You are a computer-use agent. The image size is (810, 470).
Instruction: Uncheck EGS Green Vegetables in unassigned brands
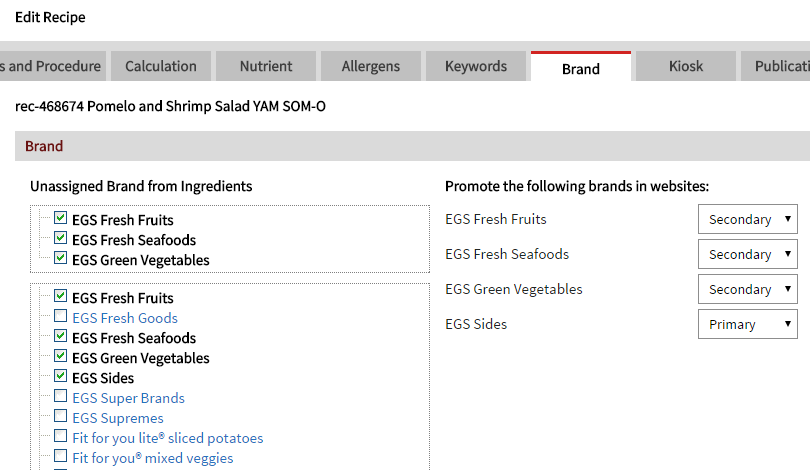pos(61,258)
